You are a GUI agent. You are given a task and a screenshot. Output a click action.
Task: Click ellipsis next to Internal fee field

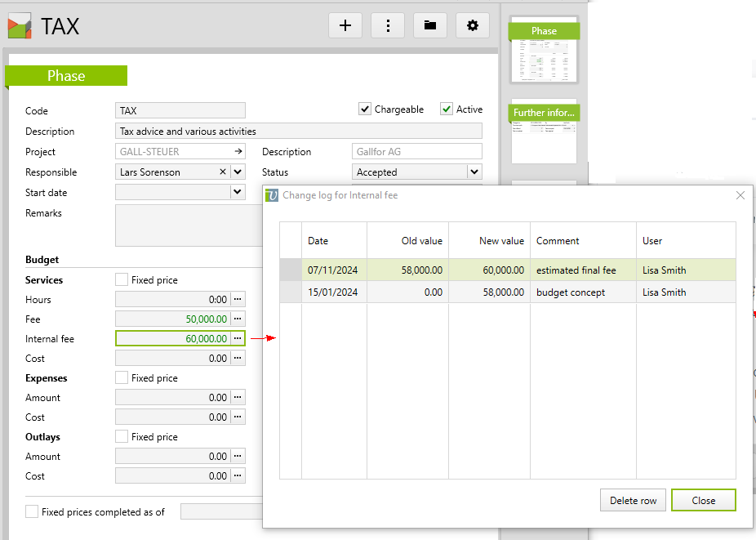click(x=238, y=338)
